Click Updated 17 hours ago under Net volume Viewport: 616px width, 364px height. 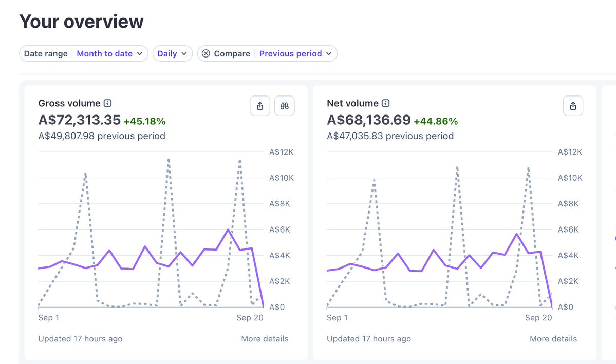369,338
